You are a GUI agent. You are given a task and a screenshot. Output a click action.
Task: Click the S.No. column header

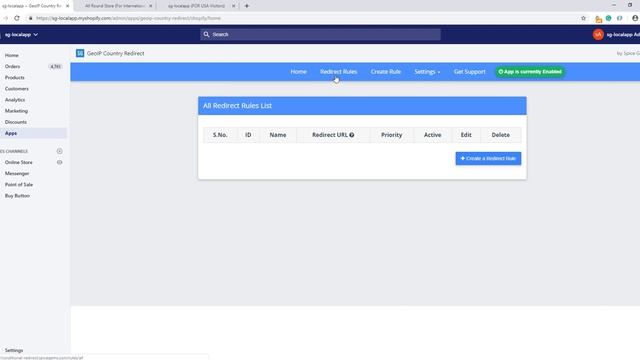tap(220, 135)
